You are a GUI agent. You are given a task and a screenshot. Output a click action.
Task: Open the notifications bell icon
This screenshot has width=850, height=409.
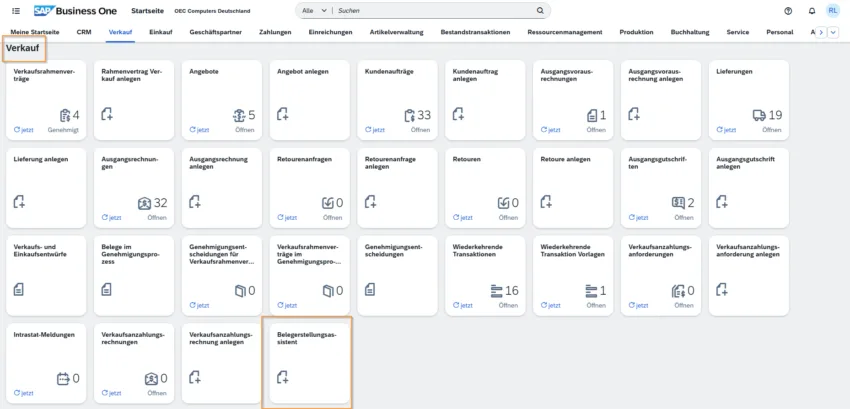point(812,11)
